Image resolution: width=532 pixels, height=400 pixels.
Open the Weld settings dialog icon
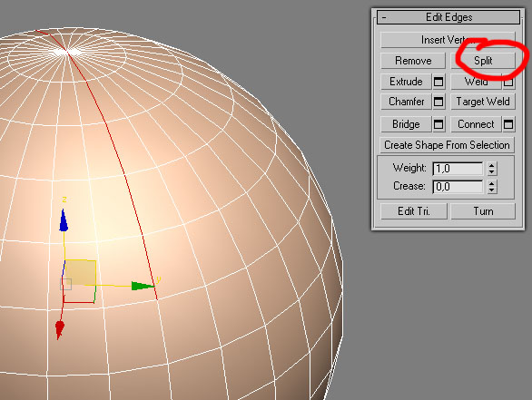click(x=508, y=82)
